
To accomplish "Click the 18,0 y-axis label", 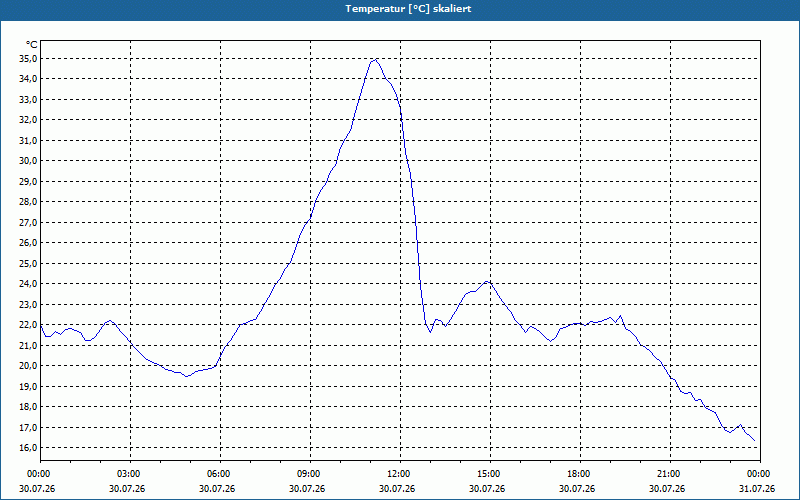I will pos(28,407).
